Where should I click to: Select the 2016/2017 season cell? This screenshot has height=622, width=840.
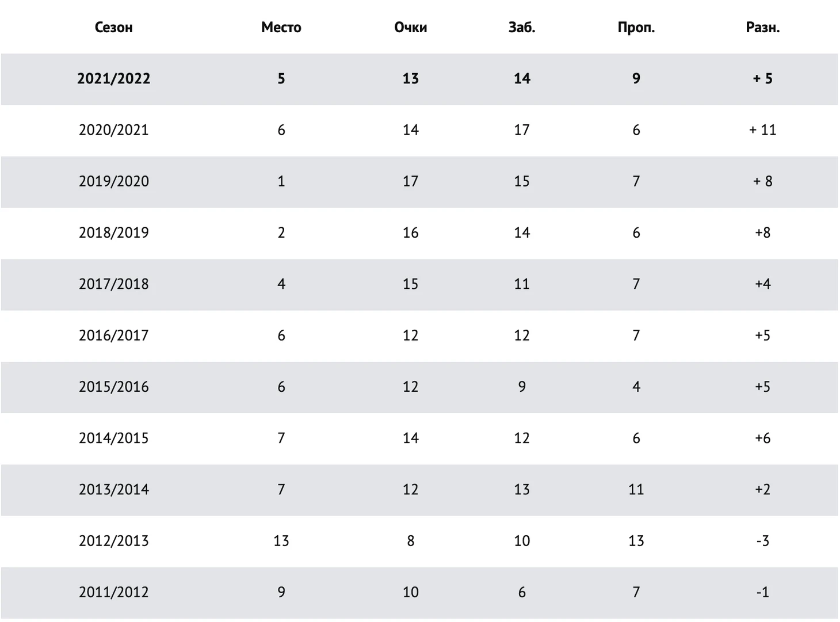point(113,335)
